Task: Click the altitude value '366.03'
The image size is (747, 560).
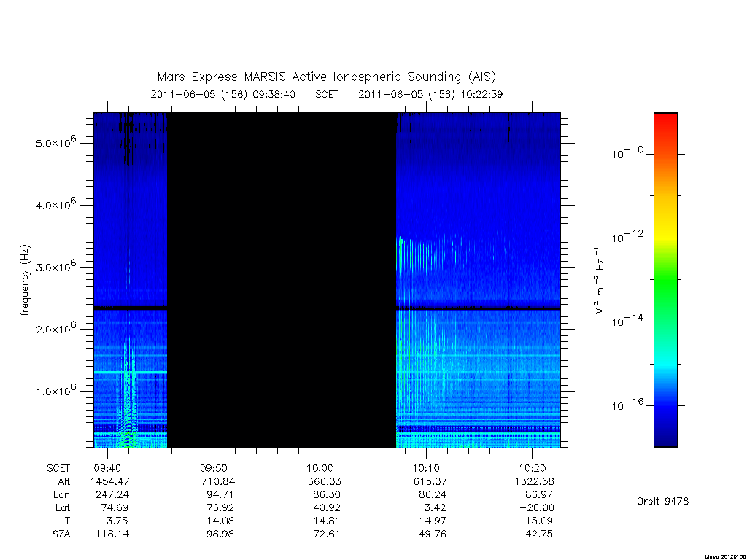Action: 325,481
